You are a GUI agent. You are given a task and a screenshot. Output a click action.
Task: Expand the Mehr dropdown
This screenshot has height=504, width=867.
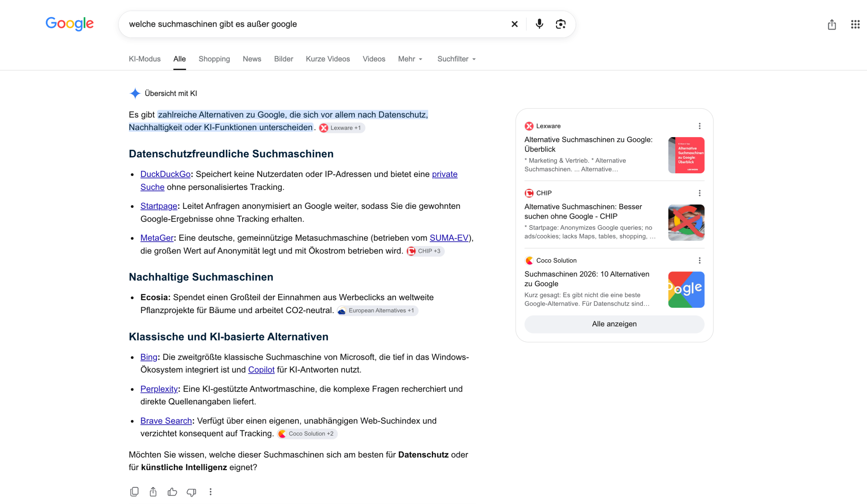(410, 59)
